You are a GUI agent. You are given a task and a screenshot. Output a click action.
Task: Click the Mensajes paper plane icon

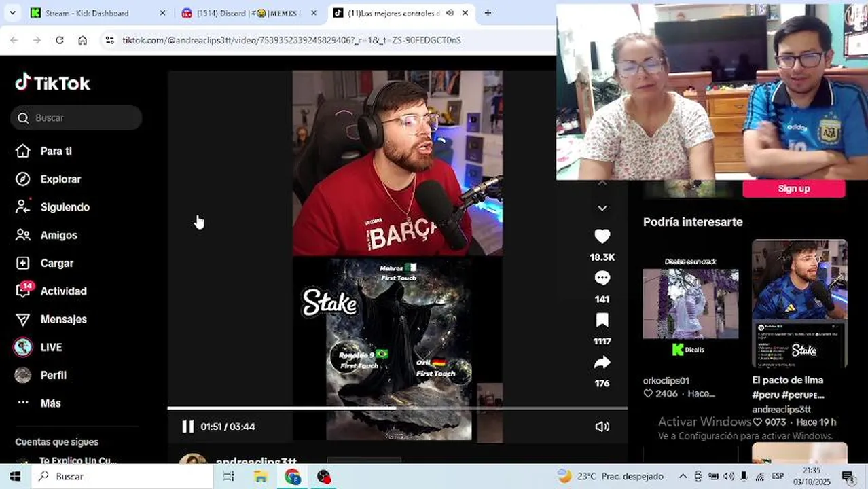pyautogui.click(x=23, y=319)
